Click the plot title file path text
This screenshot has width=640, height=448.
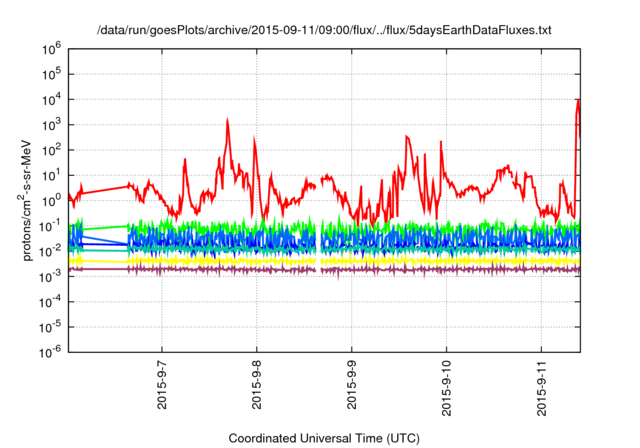click(x=324, y=30)
